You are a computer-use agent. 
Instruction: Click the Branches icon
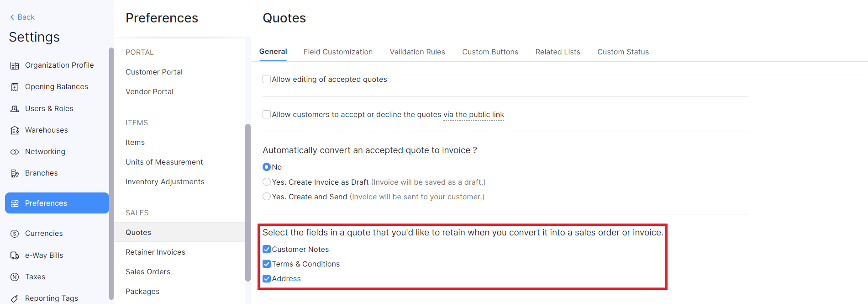tap(15, 173)
